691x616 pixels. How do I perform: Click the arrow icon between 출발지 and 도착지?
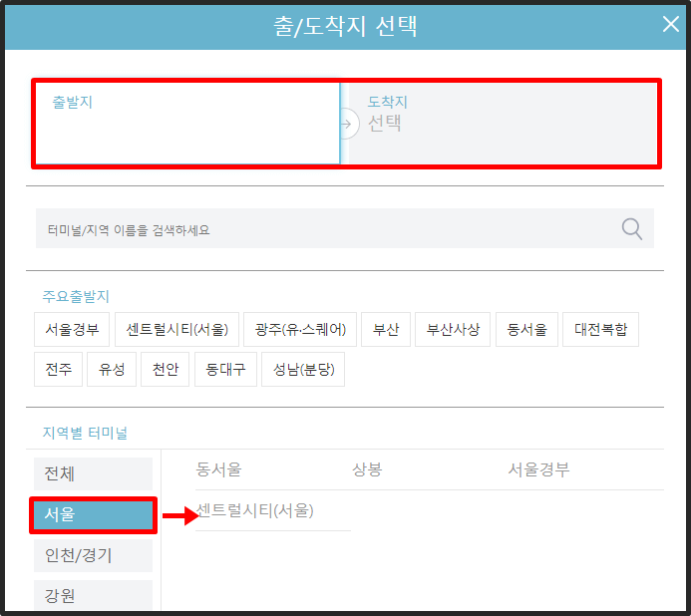(x=347, y=124)
